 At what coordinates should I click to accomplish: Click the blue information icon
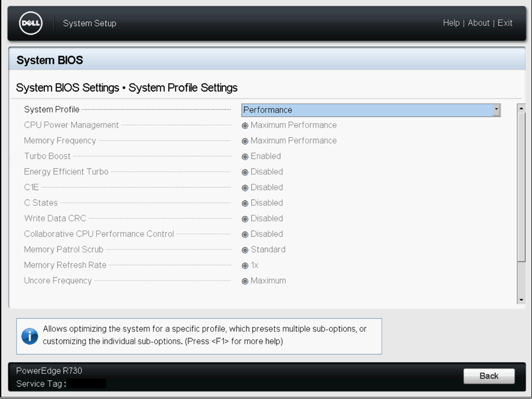point(30,336)
